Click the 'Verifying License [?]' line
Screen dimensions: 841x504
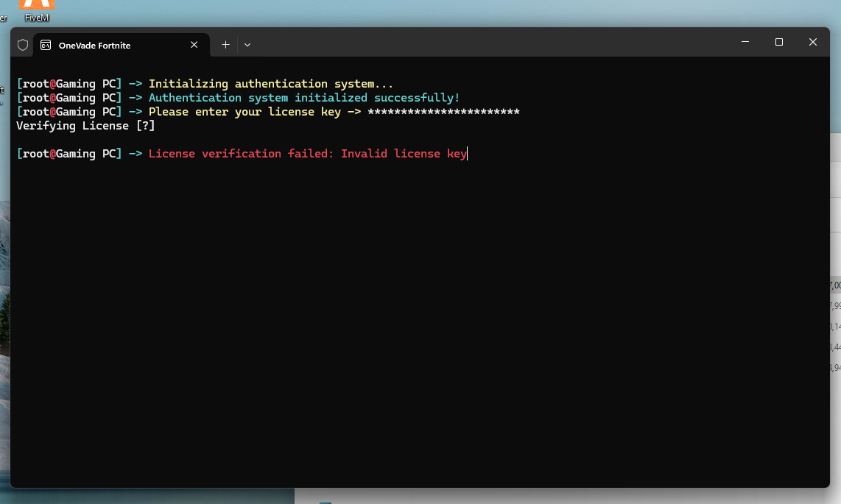click(x=85, y=125)
